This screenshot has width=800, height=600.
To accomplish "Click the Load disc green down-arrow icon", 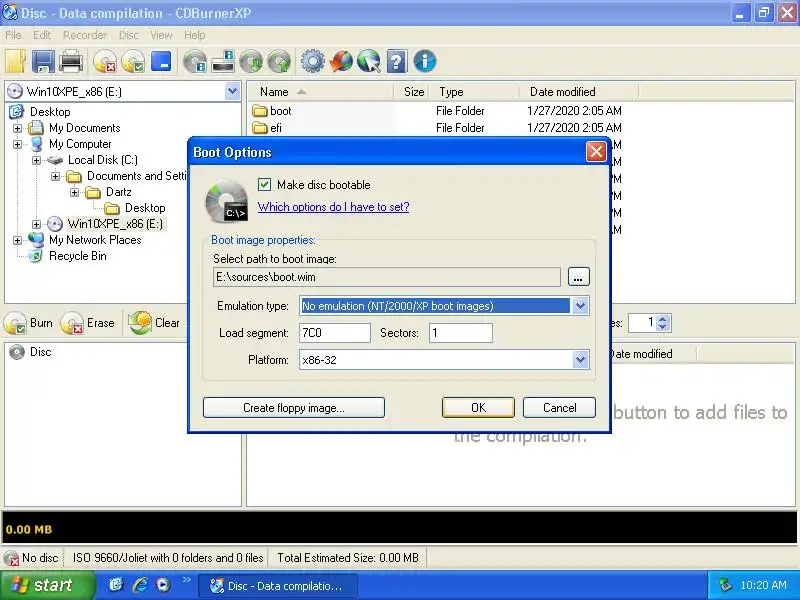I will point(251,62).
